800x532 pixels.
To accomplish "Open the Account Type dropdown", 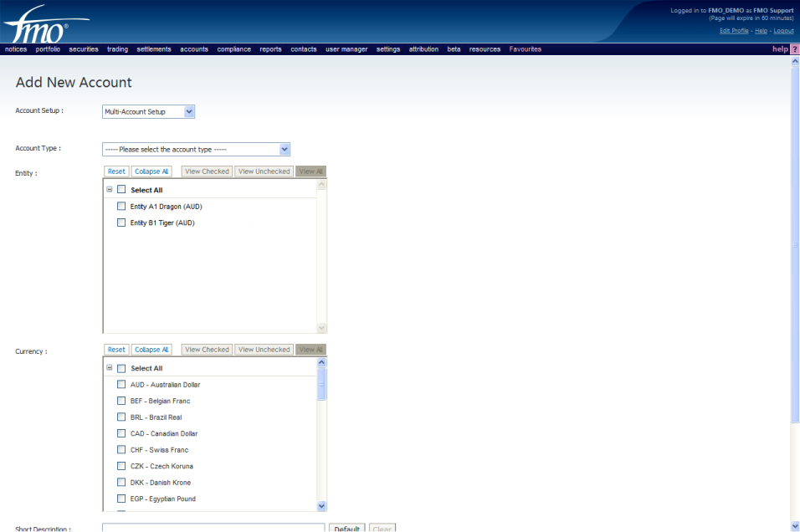I will tap(196, 149).
